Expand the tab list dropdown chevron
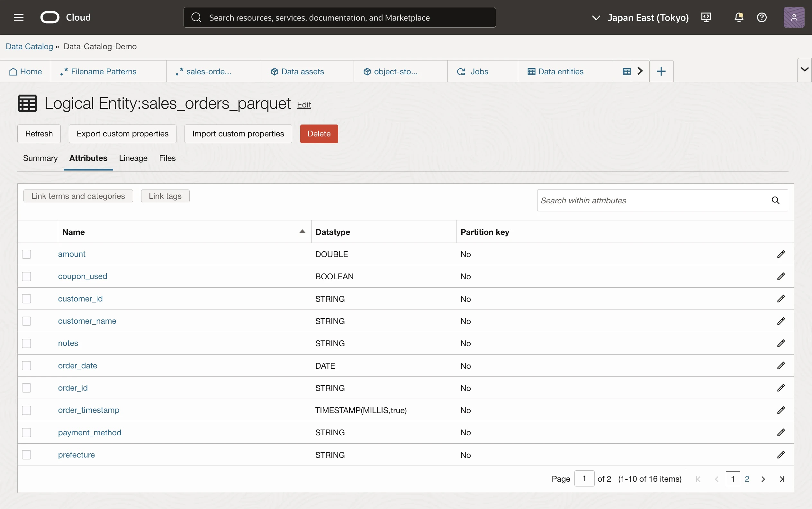Screen dimensions: 812x509 (805, 70)
